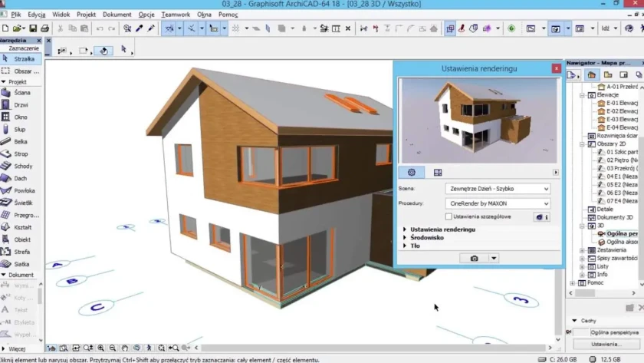The width and height of the screenshot is (644, 363).
Task: Choose the Schody (stairs) tool
Action: pyautogui.click(x=22, y=166)
